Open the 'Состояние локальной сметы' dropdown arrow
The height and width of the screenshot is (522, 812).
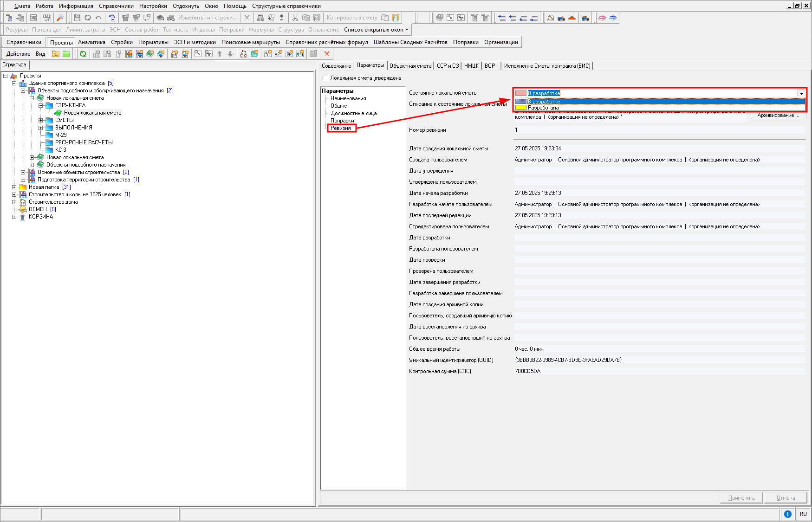point(801,93)
